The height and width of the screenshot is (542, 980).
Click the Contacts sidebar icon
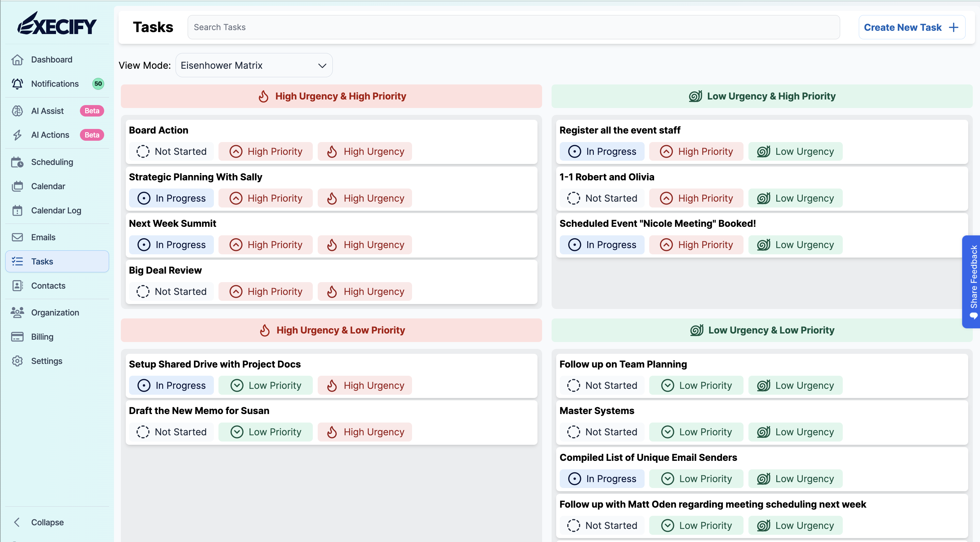coord(18,285)
